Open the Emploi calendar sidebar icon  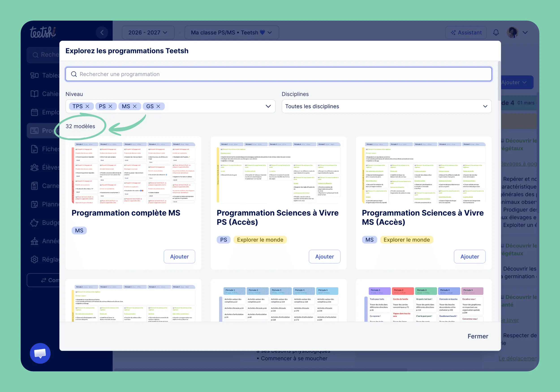click(34, 112)
